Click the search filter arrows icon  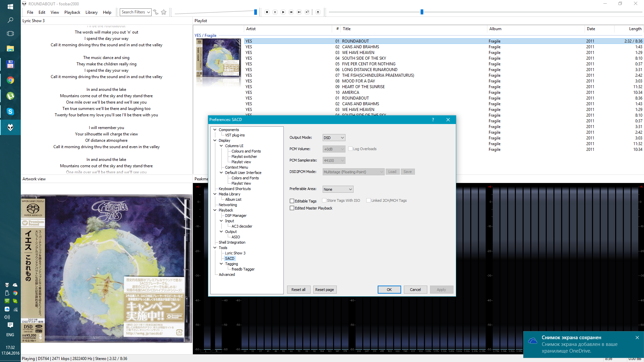[156, 12]
